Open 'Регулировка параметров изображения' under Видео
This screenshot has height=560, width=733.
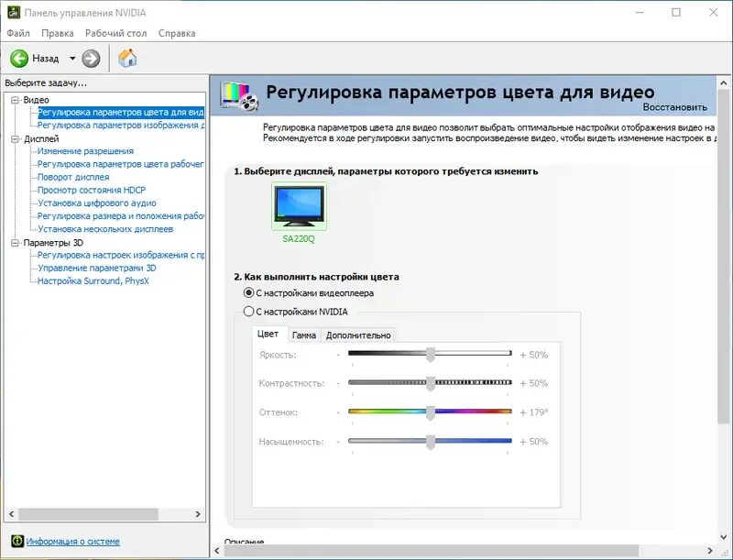point(121,126)
